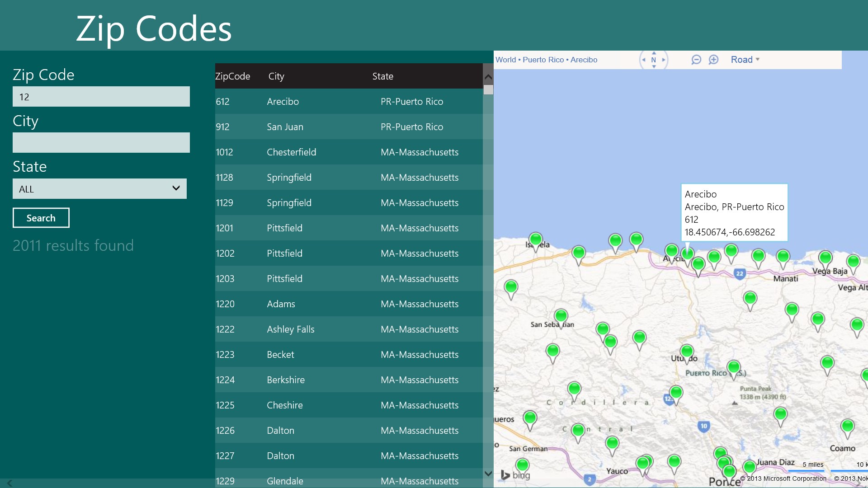Click the map zoom in icon
Image resolution: width=868 pixels, height=488 pixels.
(x=713, y=60)
